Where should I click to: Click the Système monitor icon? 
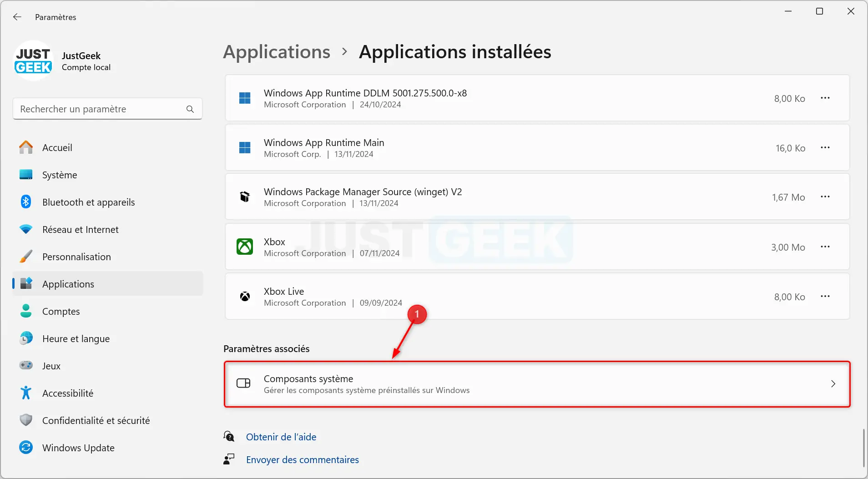(x=26, y=175)
